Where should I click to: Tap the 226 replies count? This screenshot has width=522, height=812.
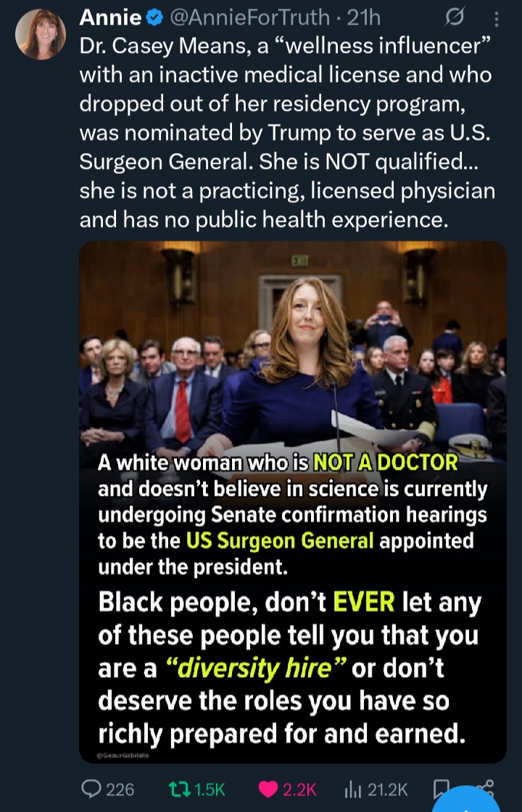point(120,790)
